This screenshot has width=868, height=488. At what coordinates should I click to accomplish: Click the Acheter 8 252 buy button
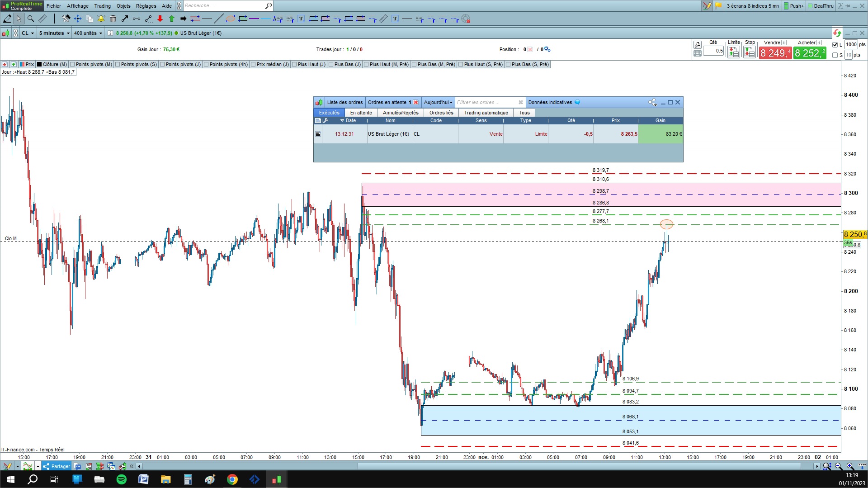tap(810, 53)
